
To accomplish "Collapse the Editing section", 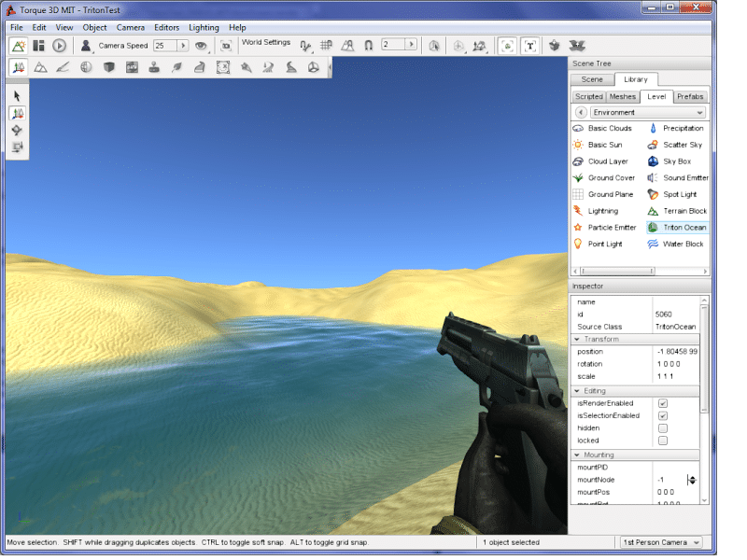I will tap(577, 391).
